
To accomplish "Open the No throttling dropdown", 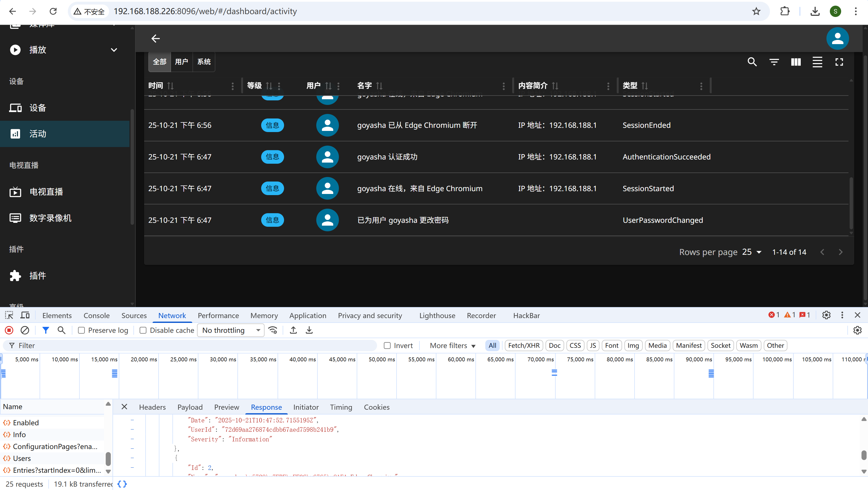I will click(x=231, y=330).
